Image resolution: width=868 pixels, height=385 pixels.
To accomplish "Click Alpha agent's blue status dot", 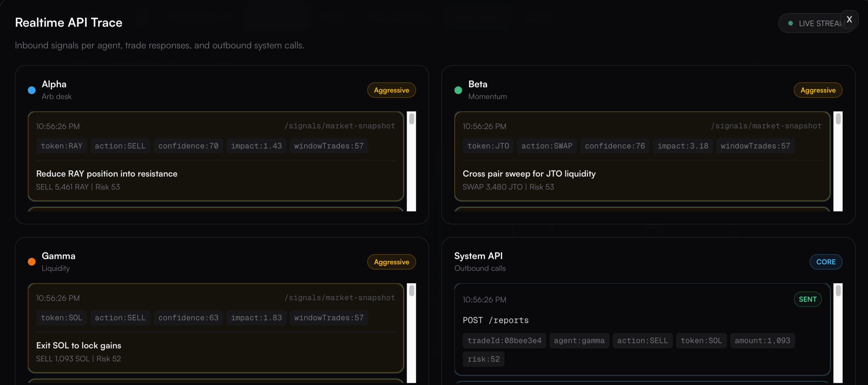I will [x=32, y=90].
